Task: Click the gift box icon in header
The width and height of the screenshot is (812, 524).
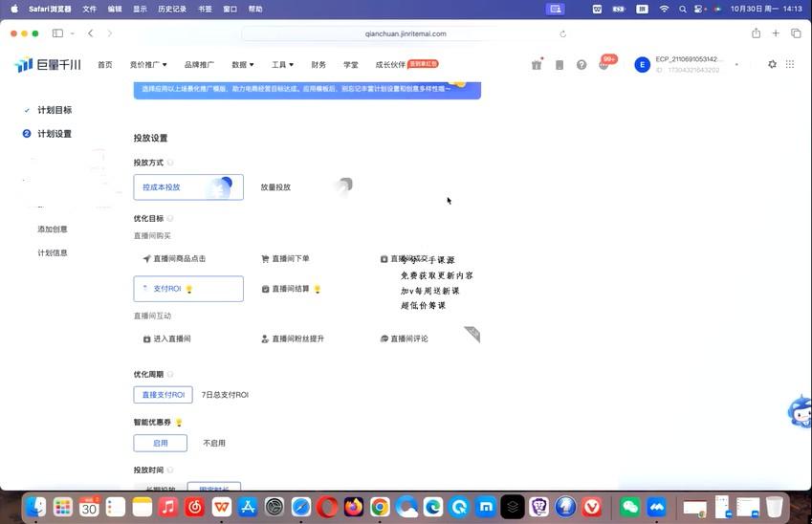Action: 537,65
